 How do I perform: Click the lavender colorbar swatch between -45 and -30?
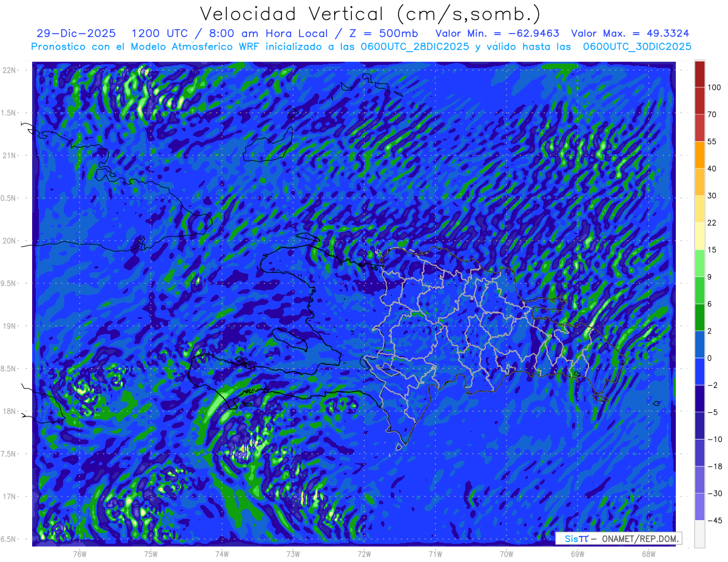coord(699,506)
